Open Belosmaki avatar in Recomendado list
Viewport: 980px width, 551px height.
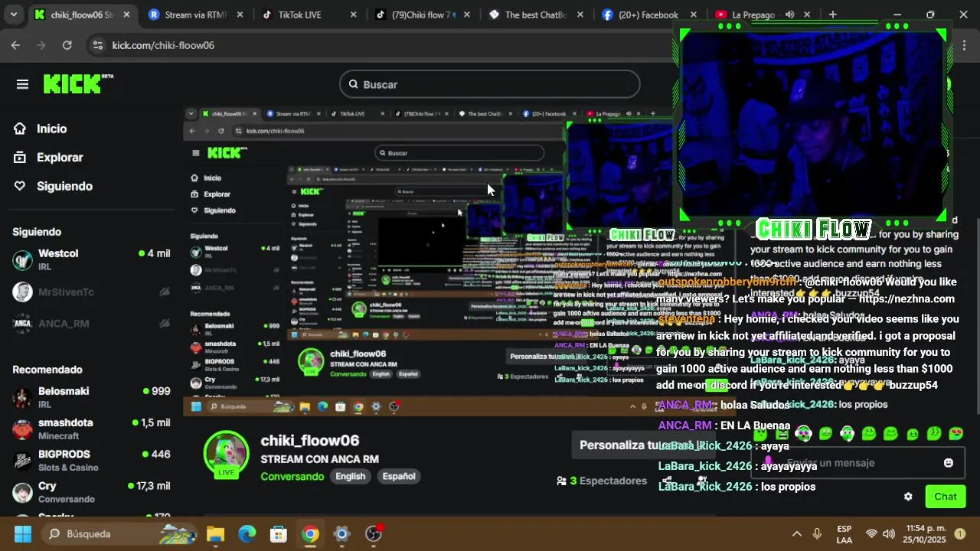click(x=23, y=397)
